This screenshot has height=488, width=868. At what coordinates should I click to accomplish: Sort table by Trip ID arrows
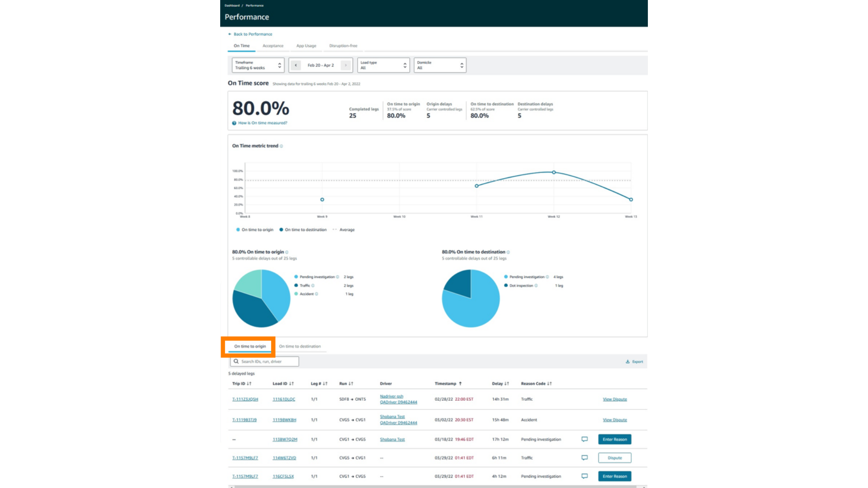(x=249, y=384)
